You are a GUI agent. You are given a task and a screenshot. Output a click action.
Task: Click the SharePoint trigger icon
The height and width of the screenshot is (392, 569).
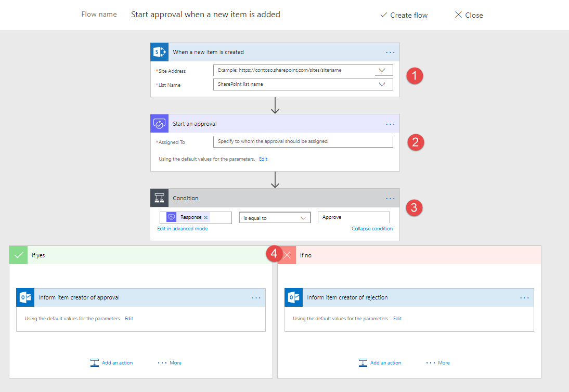tap(159, 51)
